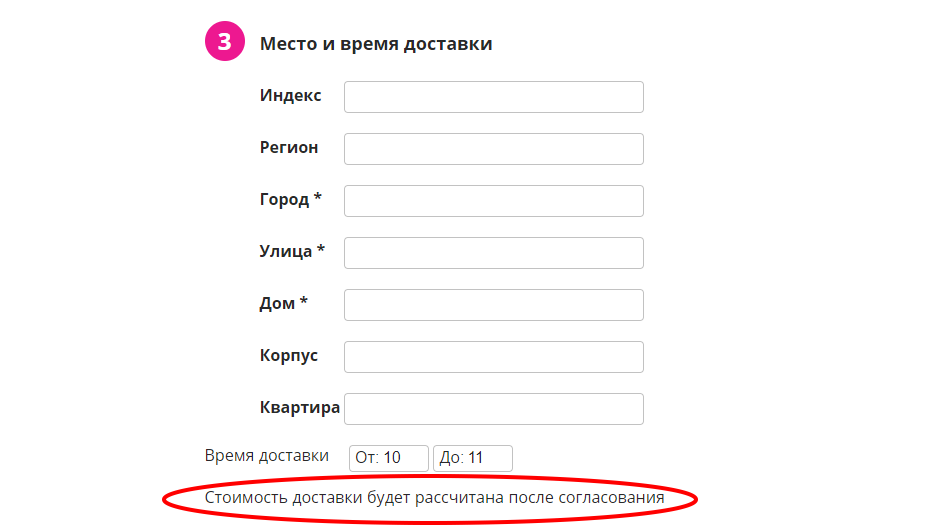Click the Корпус label
927x530 pixels.
click(x=288, y=356)
